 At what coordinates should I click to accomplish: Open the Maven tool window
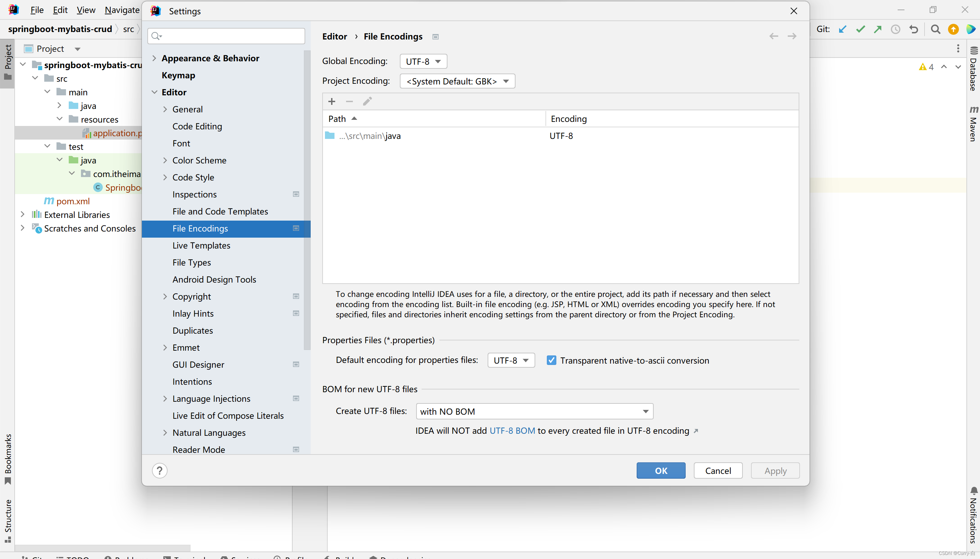(973, 125)
